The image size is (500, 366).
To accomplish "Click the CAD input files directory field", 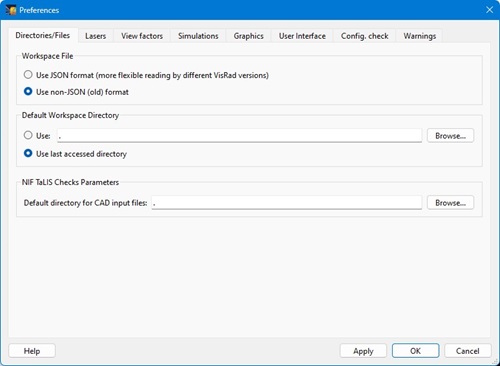I will [287, 203].
